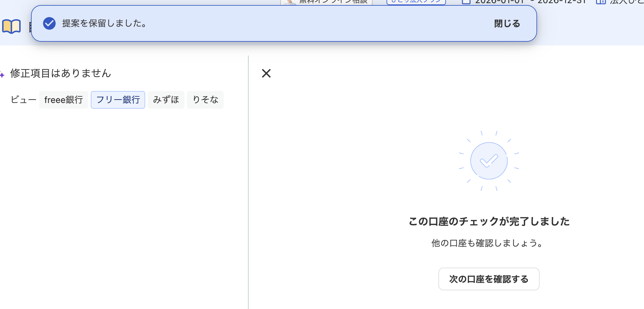The height and width of the screenshot is (309, 644).
Task: Click the この口座のチェックが完了しました message
Action: click(x=489, y=221)
